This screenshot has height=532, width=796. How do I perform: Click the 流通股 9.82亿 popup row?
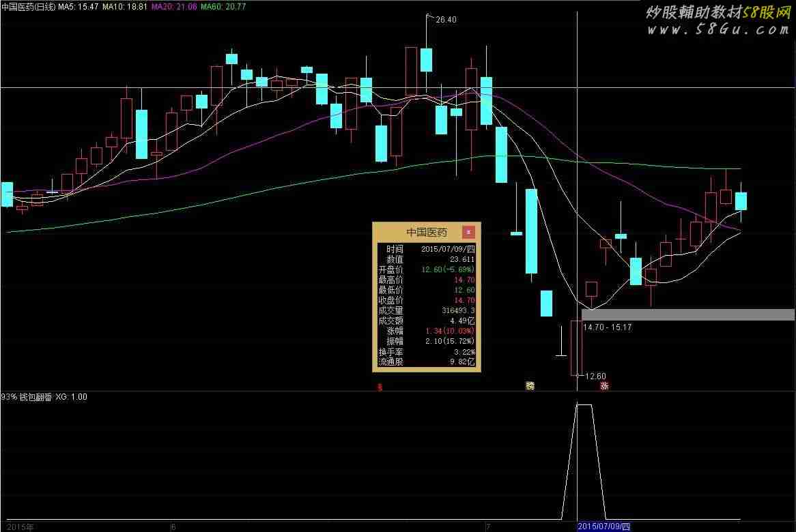click(x=427, y=361)
